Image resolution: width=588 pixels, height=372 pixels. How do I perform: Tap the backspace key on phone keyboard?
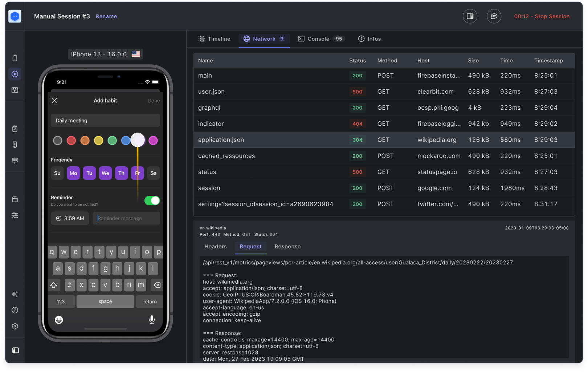click(157, 285)
